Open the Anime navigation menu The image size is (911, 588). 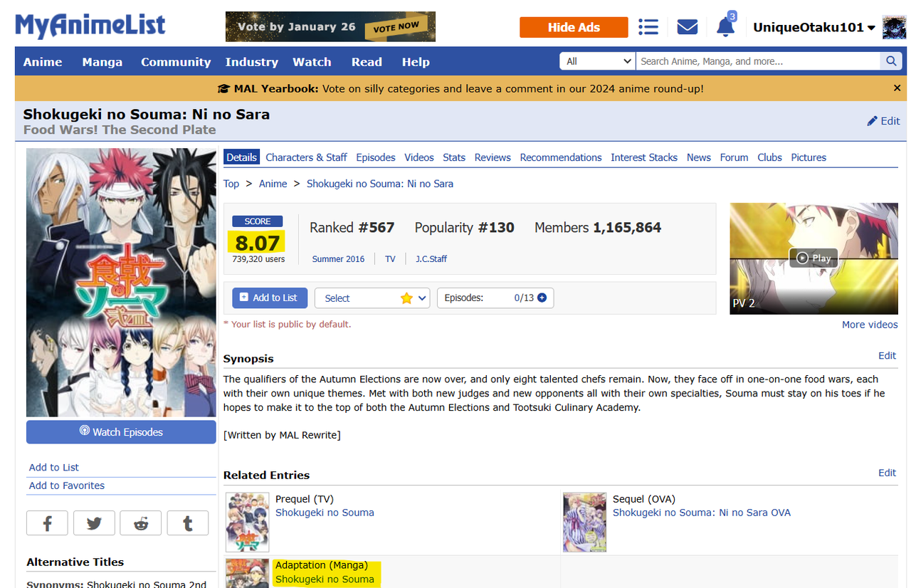(43, 62)
